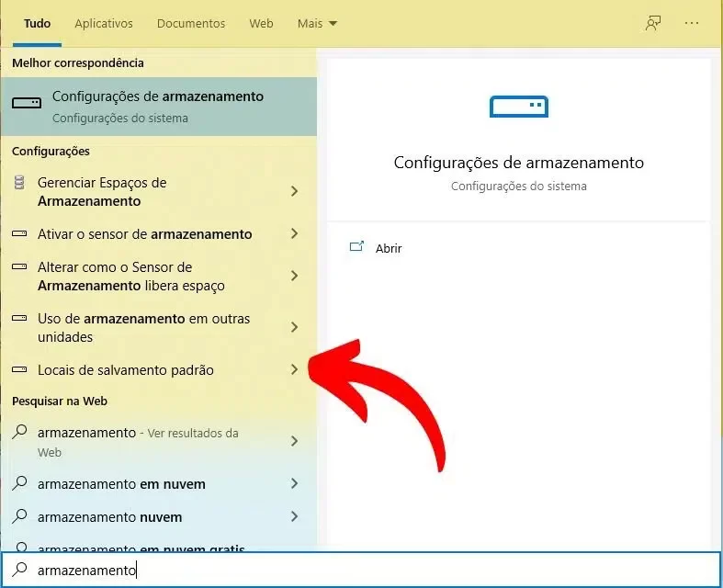Click the icon beside Alterar como o Sensor

[19, 266]
